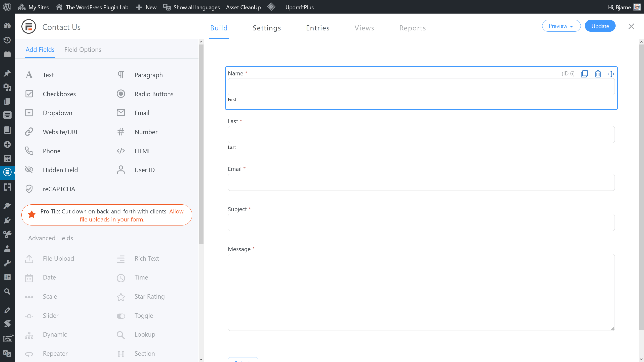Add a reCAPTCHA field to the form
644x362 pixels.
point(59,189)
